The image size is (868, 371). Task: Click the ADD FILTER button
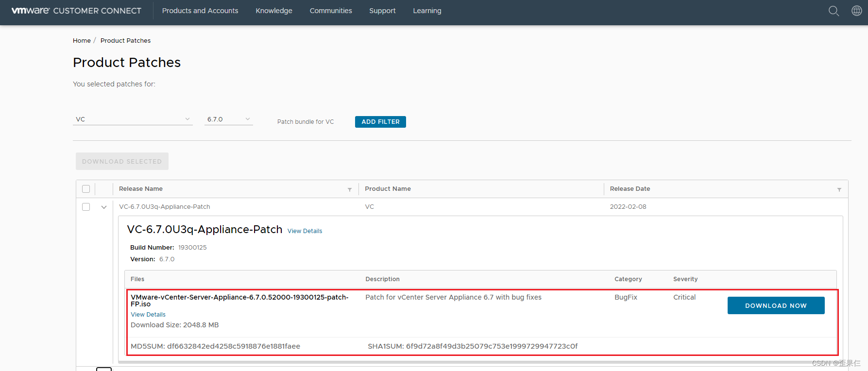tap(380, 122)
